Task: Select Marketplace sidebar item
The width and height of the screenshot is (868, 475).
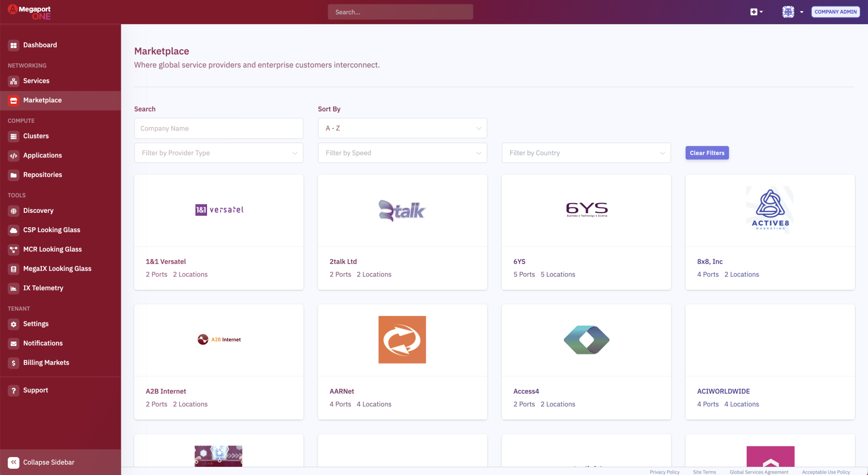Action: (x=61, y=100)
